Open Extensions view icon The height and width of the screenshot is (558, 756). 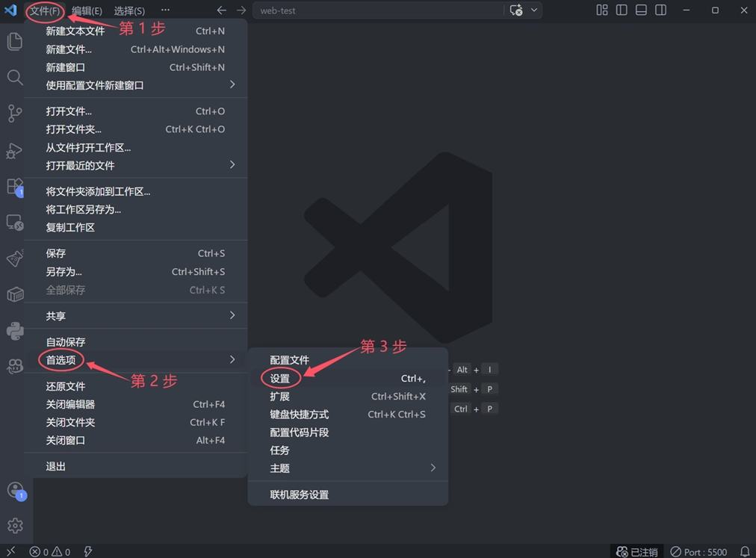pos(15,187)
